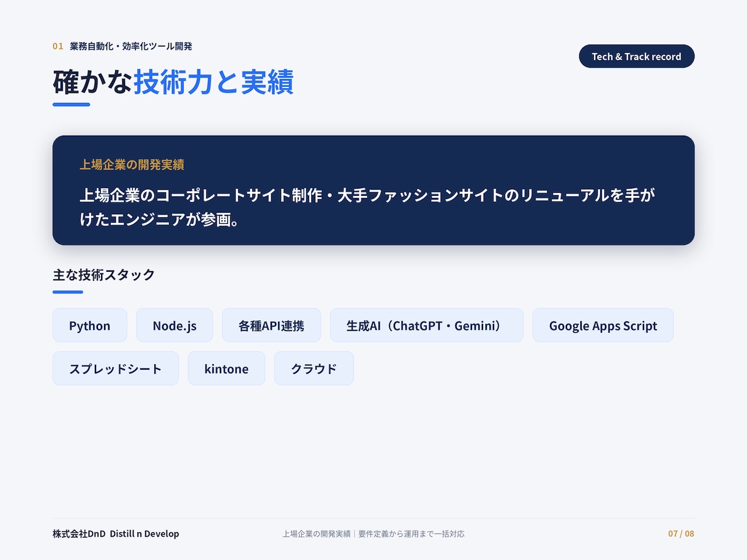Click the 生成AI（ChatGPT・Gemini） chip
Viewport: 747px width, 560px height.
click(x=427, y=326)
